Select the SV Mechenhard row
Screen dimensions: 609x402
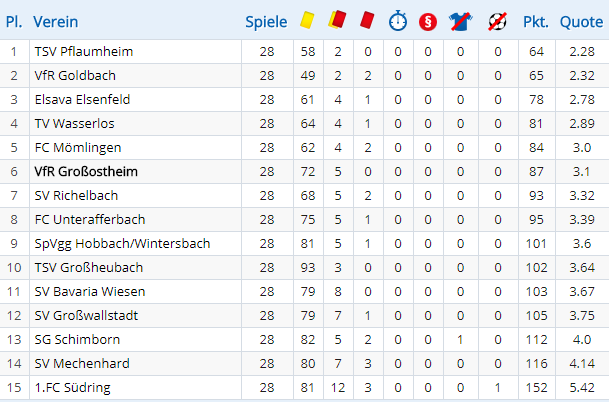tap(304, 364)
